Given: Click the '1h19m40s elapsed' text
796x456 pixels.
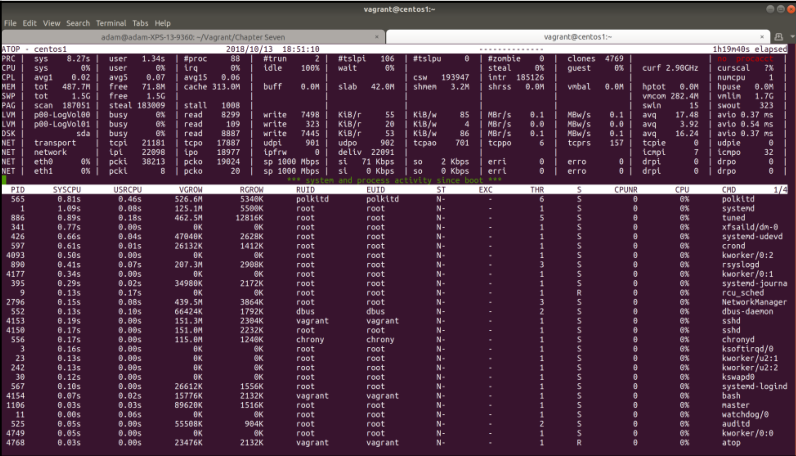Looking at the screenshot, I should (750, 49).
